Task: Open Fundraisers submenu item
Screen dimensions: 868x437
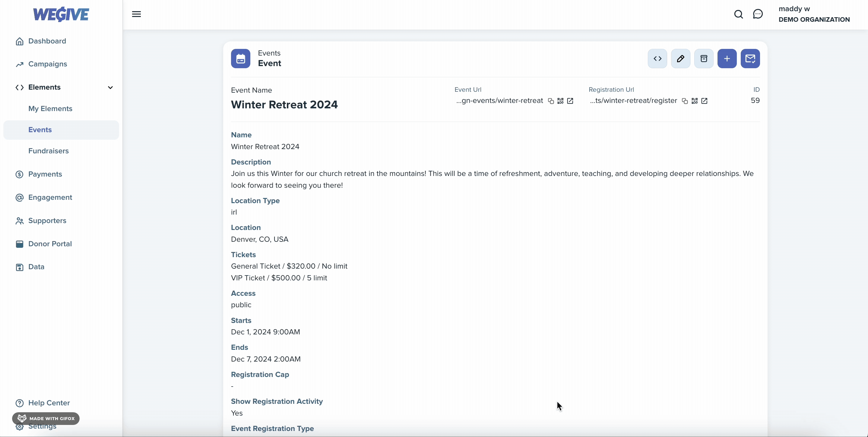Action: [49, 151]
